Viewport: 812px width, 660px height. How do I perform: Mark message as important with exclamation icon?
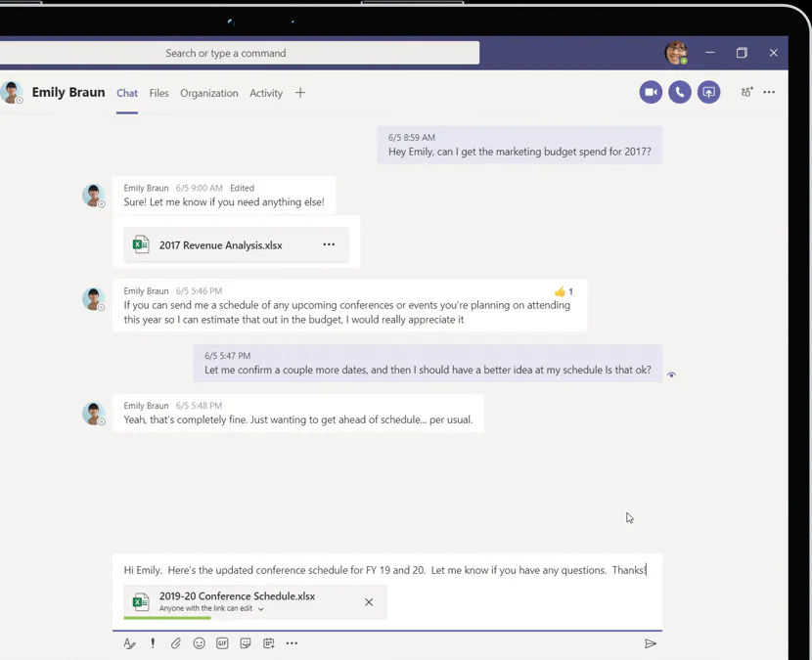153,643
